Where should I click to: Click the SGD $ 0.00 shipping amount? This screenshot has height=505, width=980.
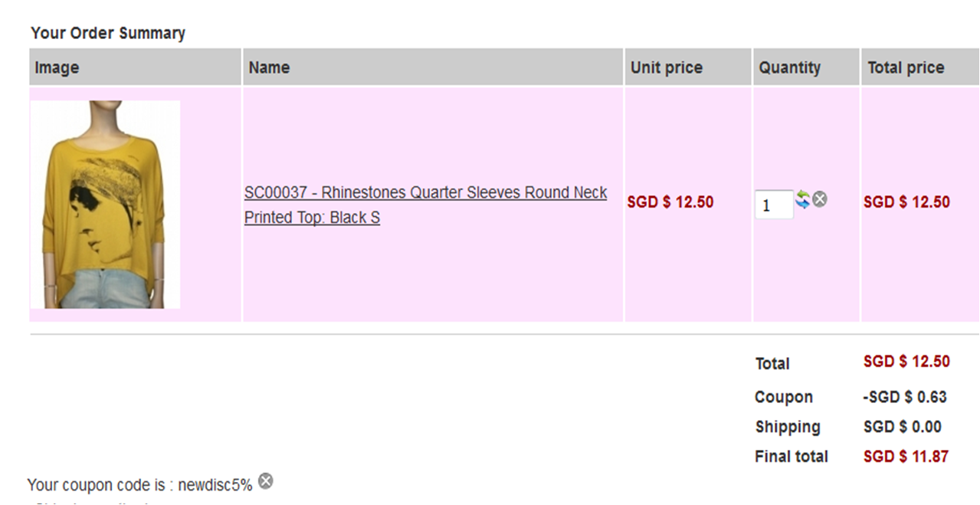pos(903,427)
